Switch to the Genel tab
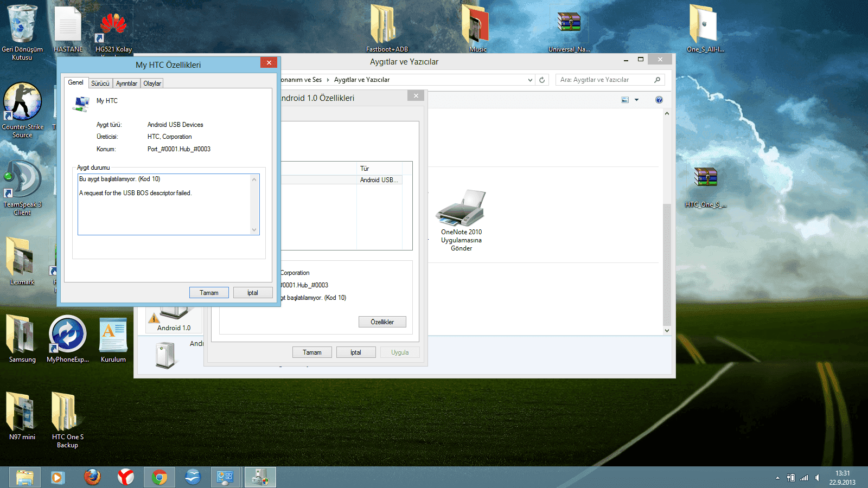 click(75, 82)
